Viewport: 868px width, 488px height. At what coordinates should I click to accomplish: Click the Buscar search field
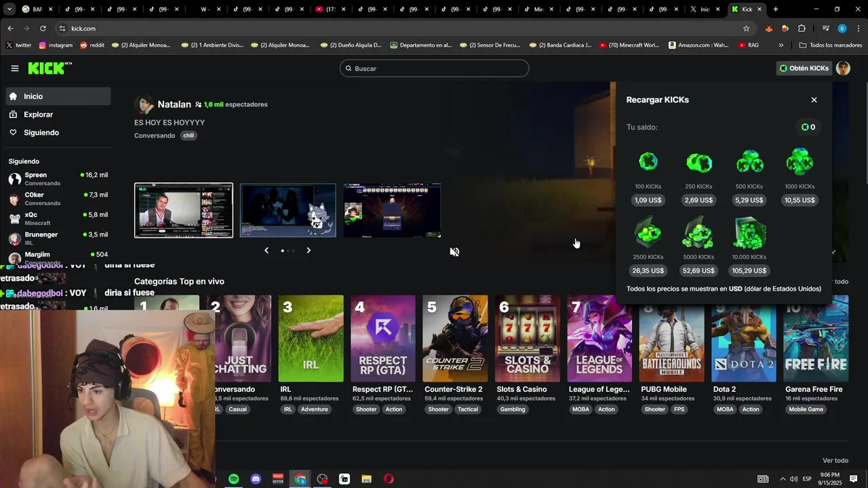coord(434,68)
